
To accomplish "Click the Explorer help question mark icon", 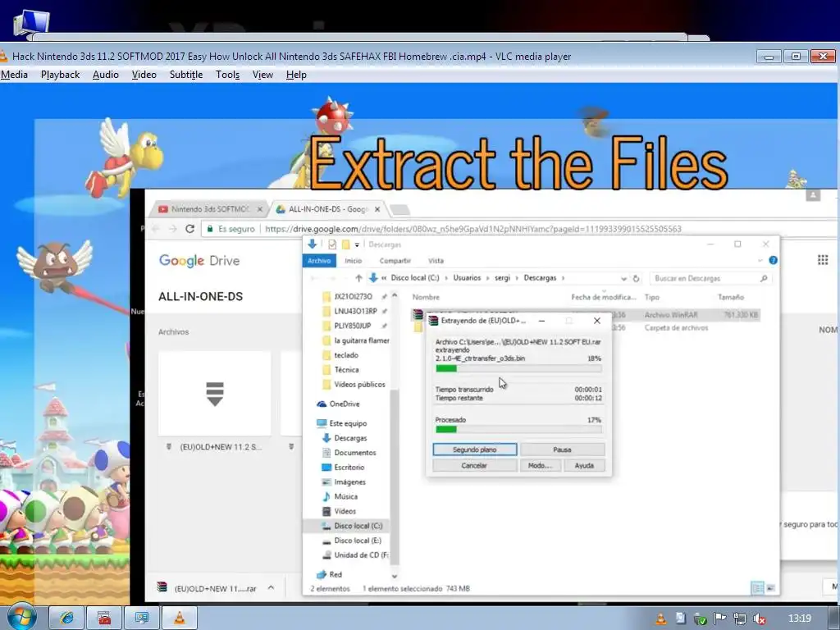I will click(773, 260).
